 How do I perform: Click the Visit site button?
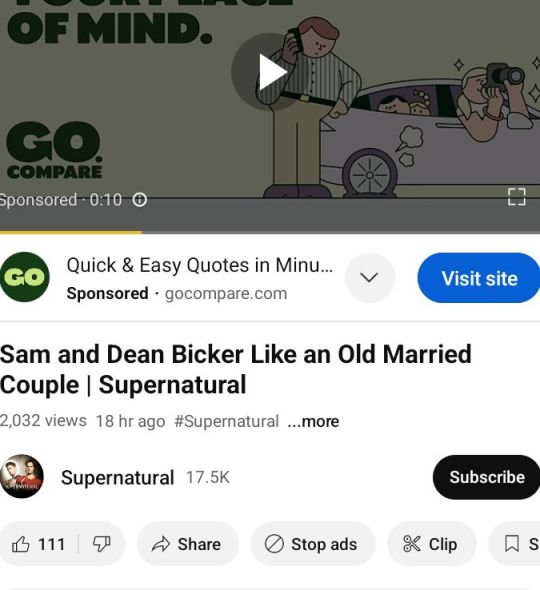click(479, 278)
